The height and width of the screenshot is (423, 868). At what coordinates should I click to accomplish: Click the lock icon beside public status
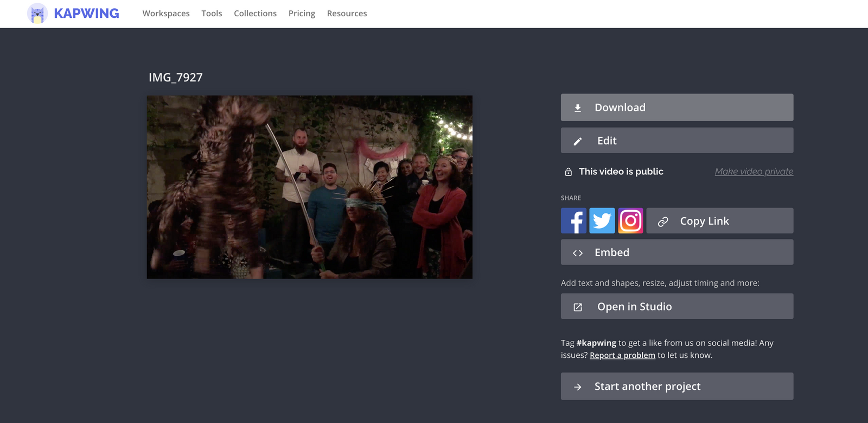569,172
